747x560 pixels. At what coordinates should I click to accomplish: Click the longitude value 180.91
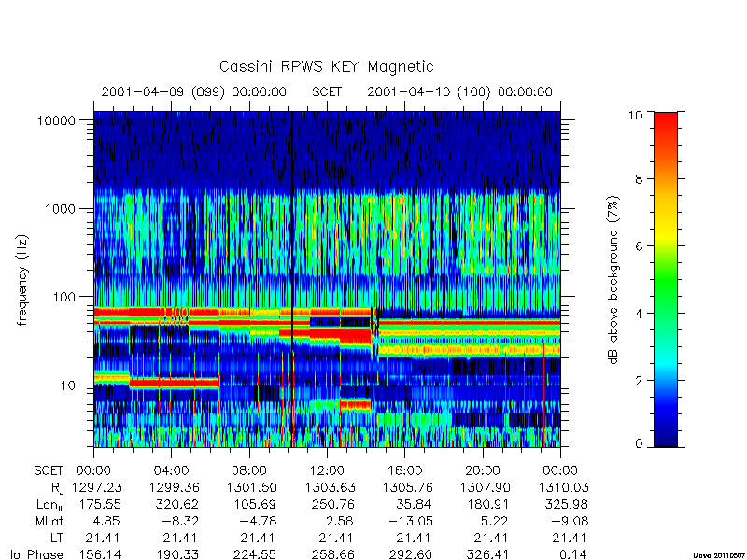pyautogui.click(x=488, y=504)
